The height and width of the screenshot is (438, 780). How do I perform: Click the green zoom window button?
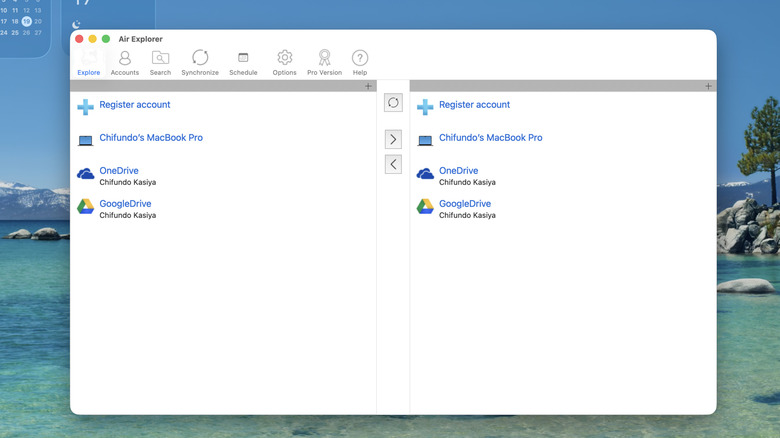tap(106, 39)
